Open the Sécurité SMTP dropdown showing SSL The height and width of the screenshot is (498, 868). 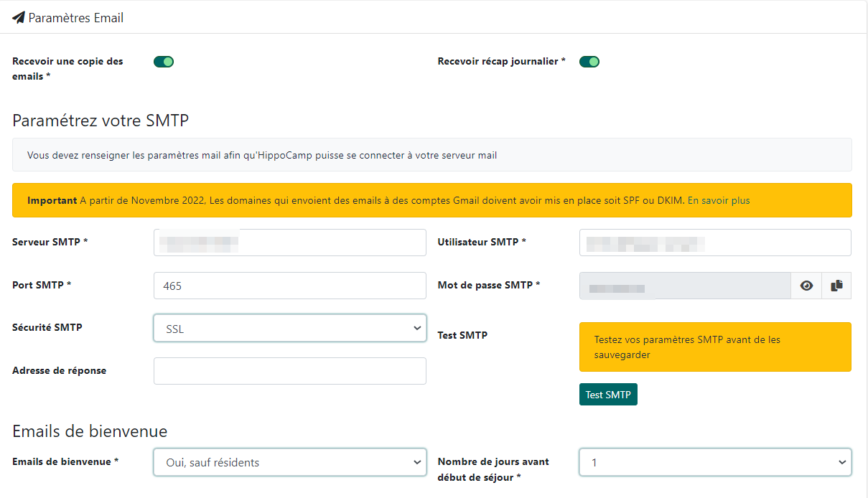point(289,329)
